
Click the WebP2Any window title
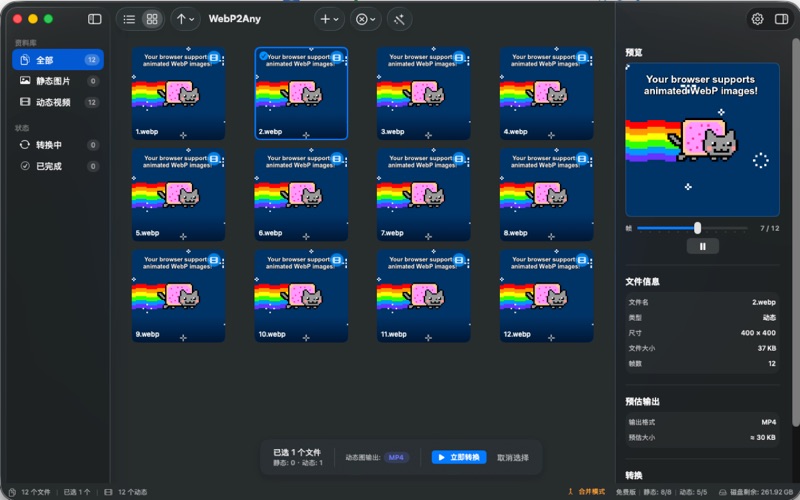[235, 19]
